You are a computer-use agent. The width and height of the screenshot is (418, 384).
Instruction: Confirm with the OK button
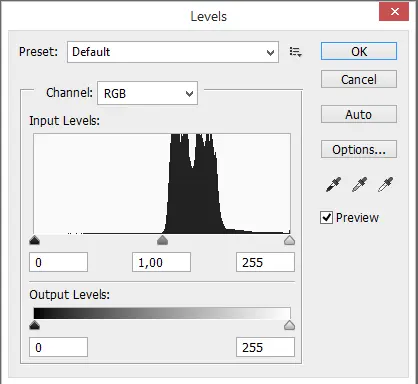pyautogui.click(x=359, y=51)
